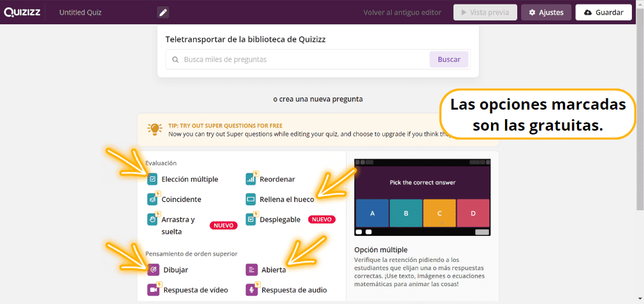The height and width of the screenshot is (304, 644).
Task: Click answer tile A in preview
Action: (373, 214)
